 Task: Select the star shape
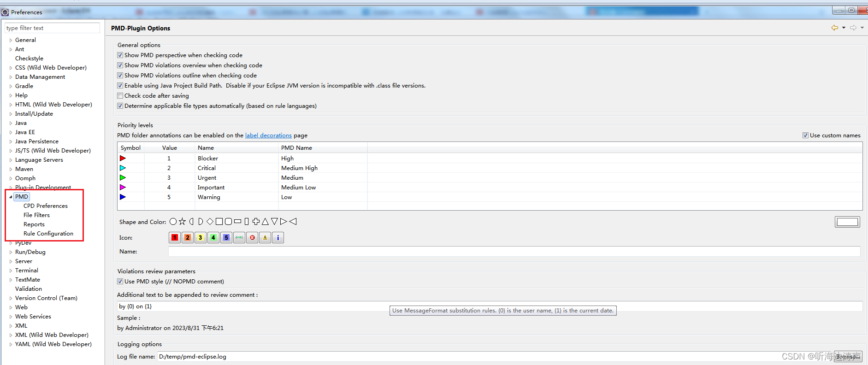182,222
